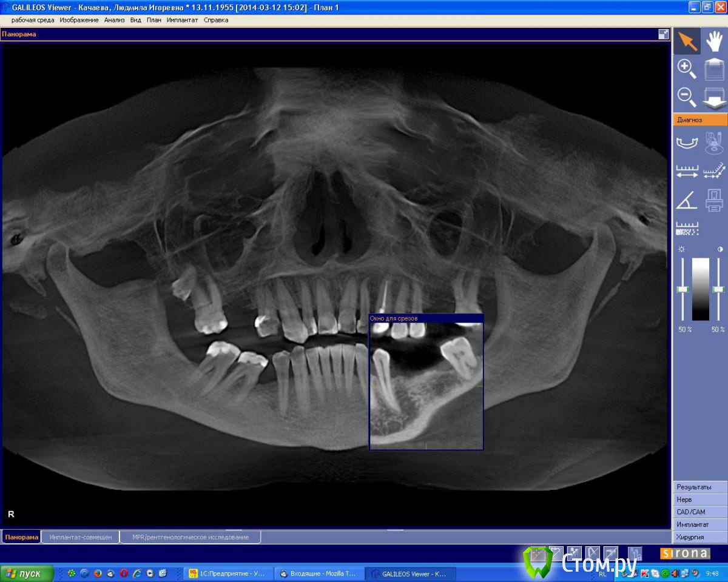Expand the Хирургия panel section

700,537
